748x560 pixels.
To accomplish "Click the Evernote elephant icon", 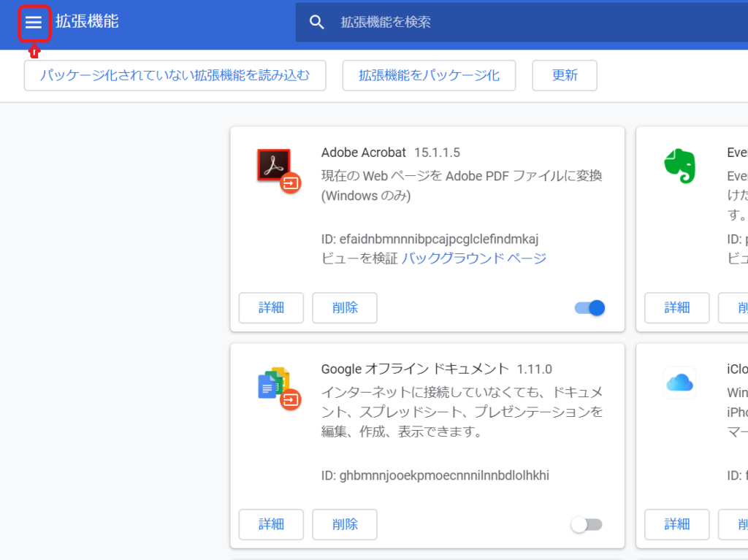I will point(680,166).
